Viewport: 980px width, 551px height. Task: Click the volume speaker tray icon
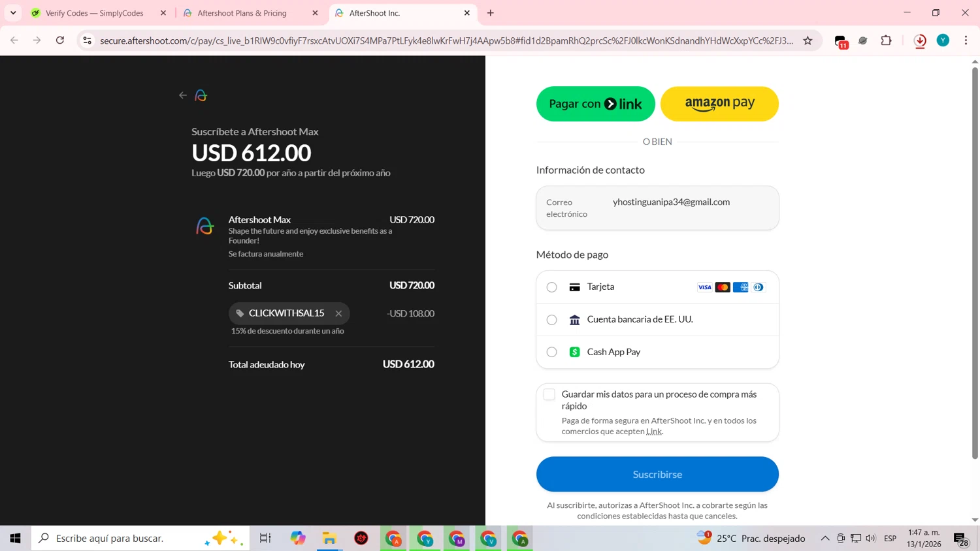[x=870, y=538]
